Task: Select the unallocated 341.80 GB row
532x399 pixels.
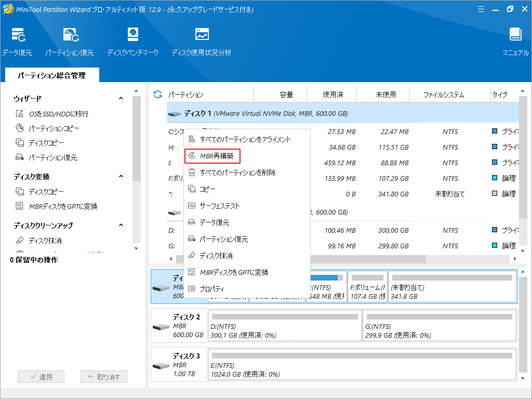Action: click(343, 194)
